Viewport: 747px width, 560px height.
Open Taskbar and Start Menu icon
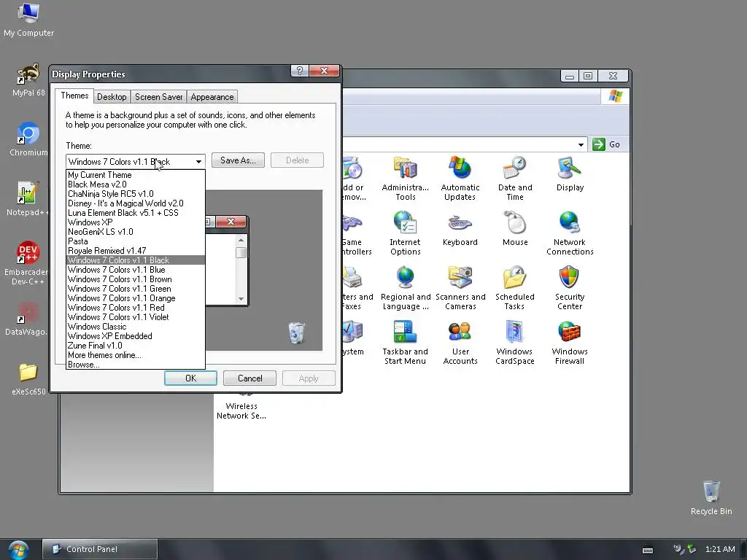click(x=406, y=343)
